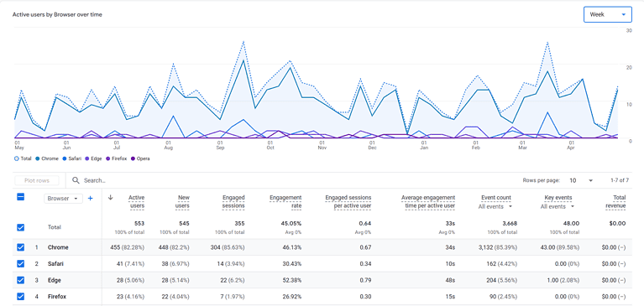Uncheck the Chrome row checkbox
Screen dimensions: 644x306
pyautogui.click(x=20, y=247)
